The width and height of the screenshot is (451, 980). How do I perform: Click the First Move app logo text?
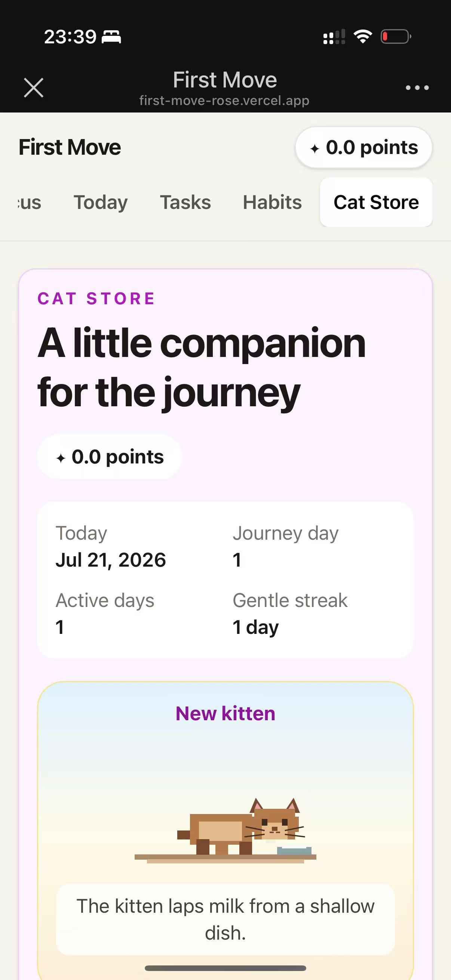point(70,147)
